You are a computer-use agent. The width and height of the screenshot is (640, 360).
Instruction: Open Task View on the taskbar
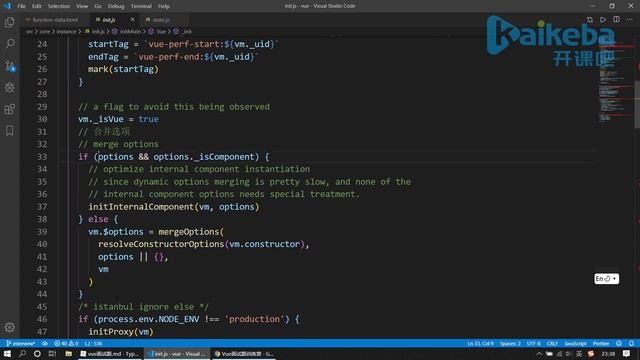tap(52, 353)
